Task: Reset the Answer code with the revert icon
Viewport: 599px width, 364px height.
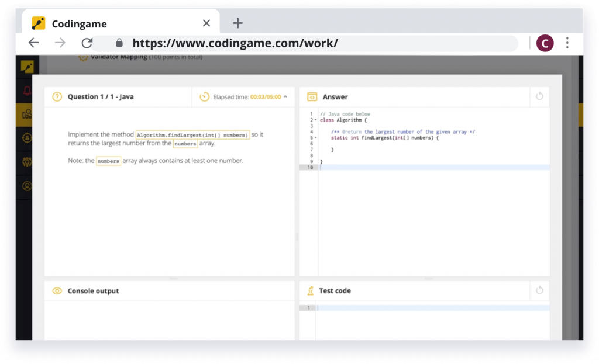Action: tap(539, 96)
